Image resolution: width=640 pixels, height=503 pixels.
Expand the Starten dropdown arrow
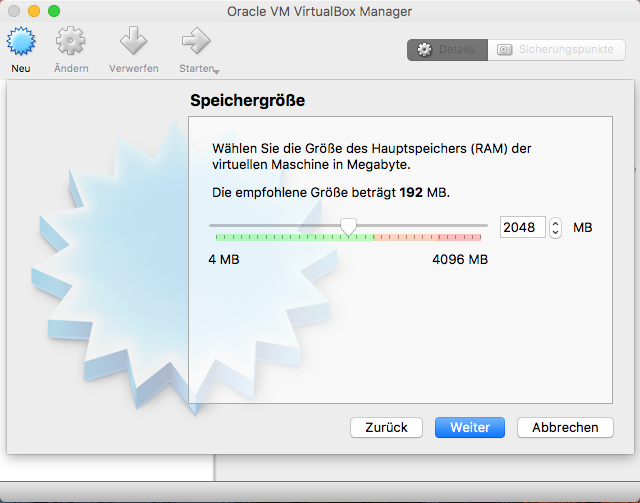coord(217,72)
